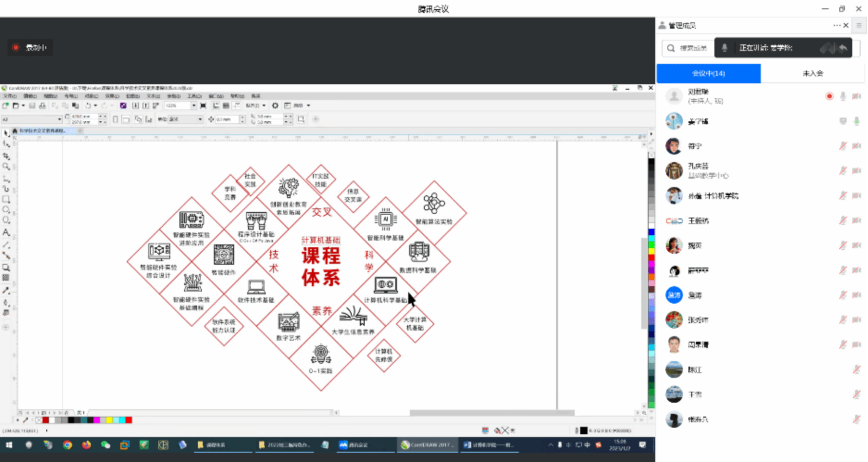Open the A3 page size dropdown
The image size is (868, 462).
pyautogui.click(x=59, y=119)
